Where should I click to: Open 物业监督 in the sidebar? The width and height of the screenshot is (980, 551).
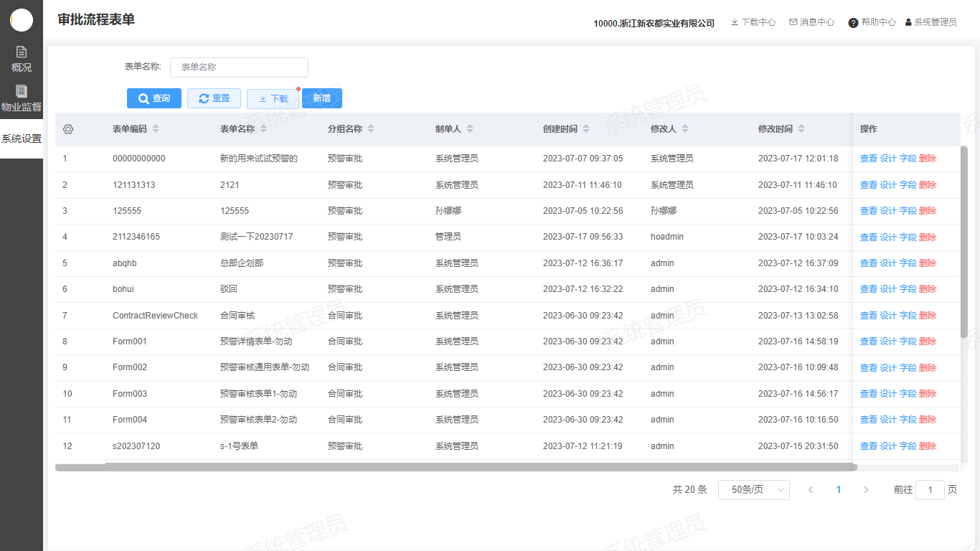(22, 98)
